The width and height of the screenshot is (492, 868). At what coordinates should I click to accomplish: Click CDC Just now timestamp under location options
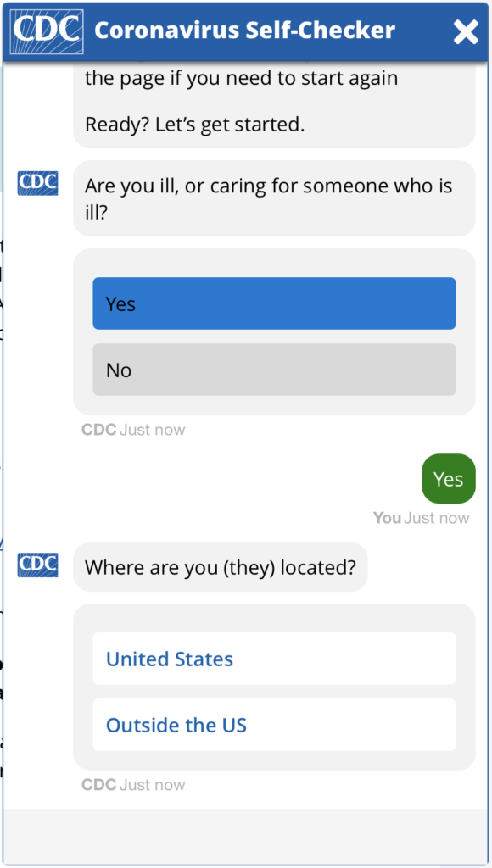click(x=133, y=785)
